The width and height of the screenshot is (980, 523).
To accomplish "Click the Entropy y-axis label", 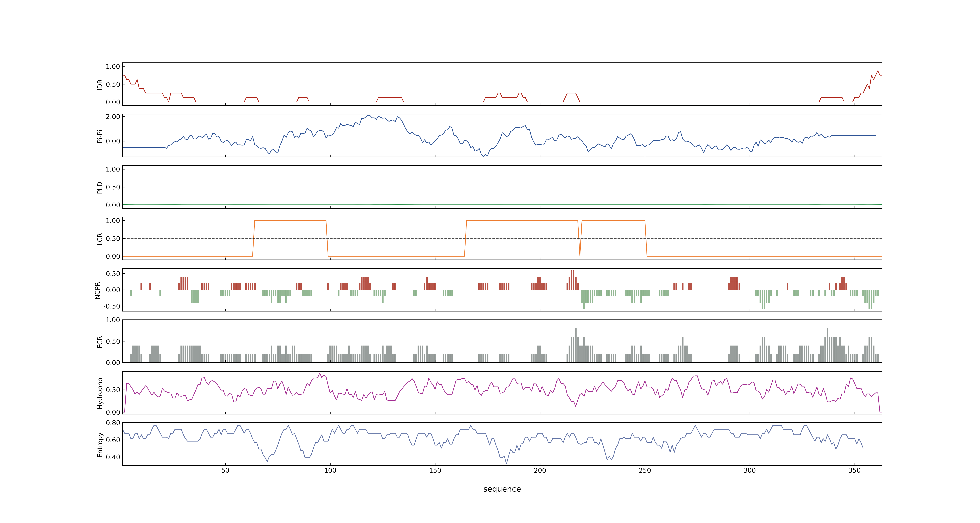I will coord(100,445).
